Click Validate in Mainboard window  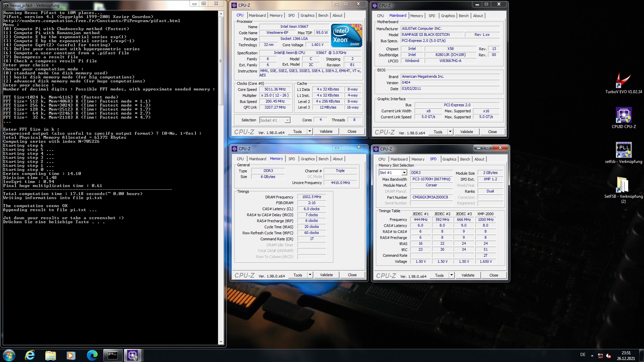(x=467, y=132)
